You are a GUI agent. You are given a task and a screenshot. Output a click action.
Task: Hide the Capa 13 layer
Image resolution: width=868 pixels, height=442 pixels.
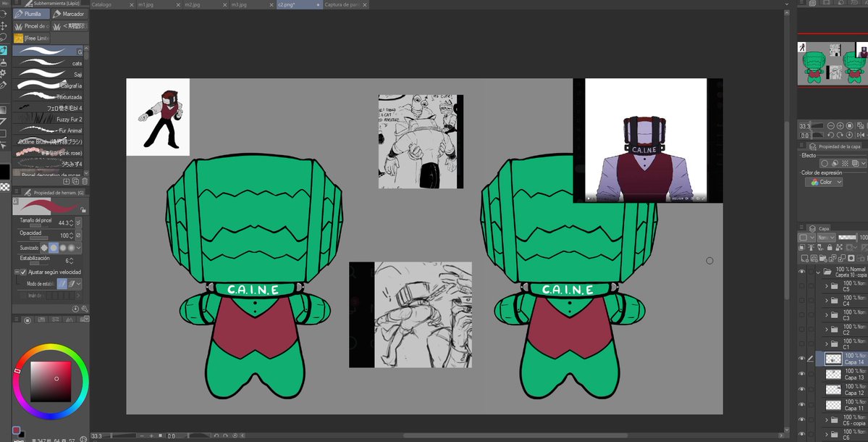tap(801, 374)
